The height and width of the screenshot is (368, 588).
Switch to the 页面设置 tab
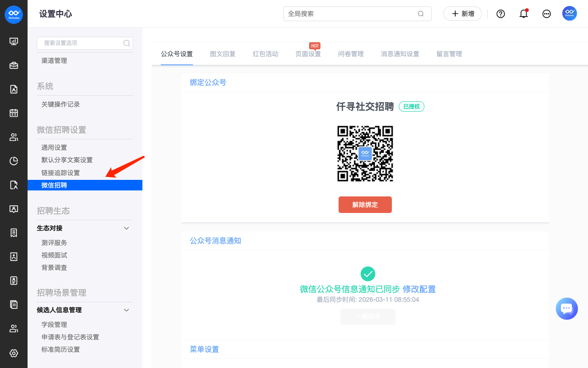[308, 54]
